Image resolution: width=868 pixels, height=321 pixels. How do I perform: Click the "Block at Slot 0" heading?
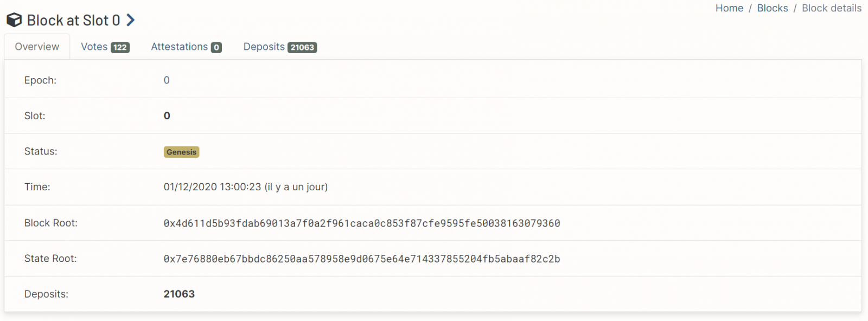pos(73,21)
